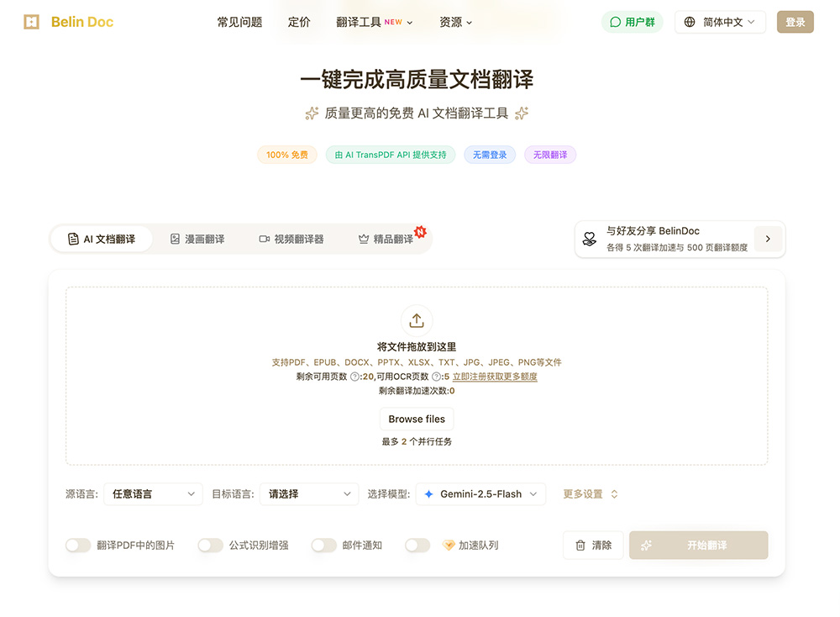
Task: Click the document icon in AI 文档翻译 tab
Action: tap(73, 239)
